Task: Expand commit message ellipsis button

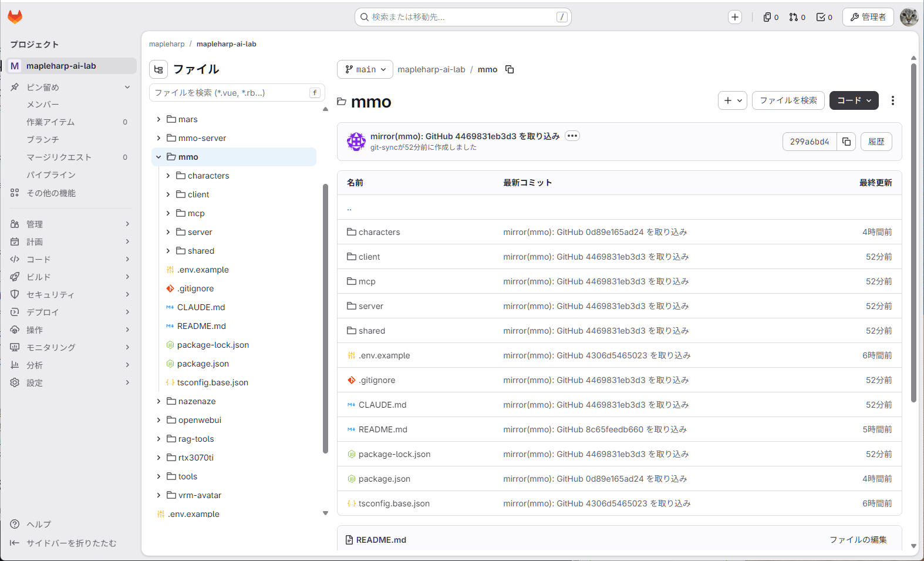Action: pyautogui.click(x=572, y=136)
